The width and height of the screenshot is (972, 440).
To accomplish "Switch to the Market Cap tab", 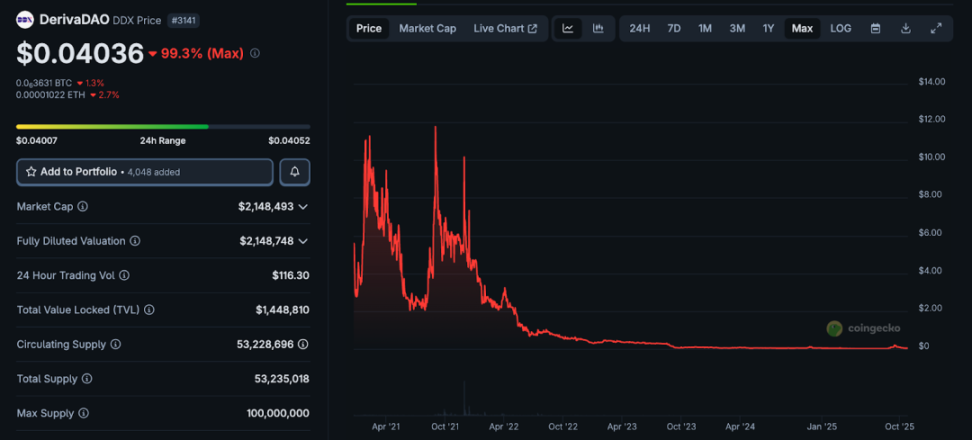I will (427, 29).
